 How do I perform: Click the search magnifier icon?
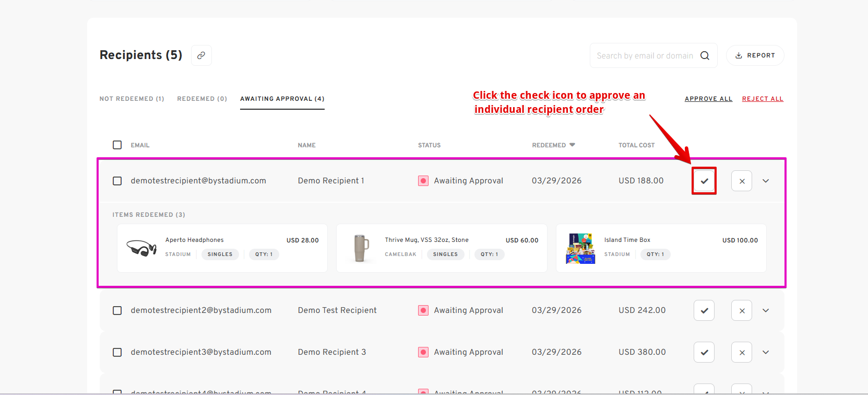(x=705, y=56)
